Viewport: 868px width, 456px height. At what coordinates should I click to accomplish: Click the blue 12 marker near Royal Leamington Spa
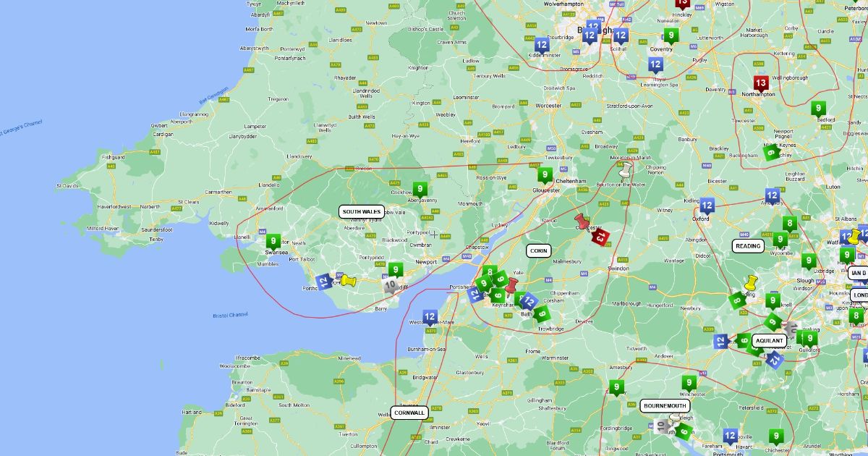[655, 64]
